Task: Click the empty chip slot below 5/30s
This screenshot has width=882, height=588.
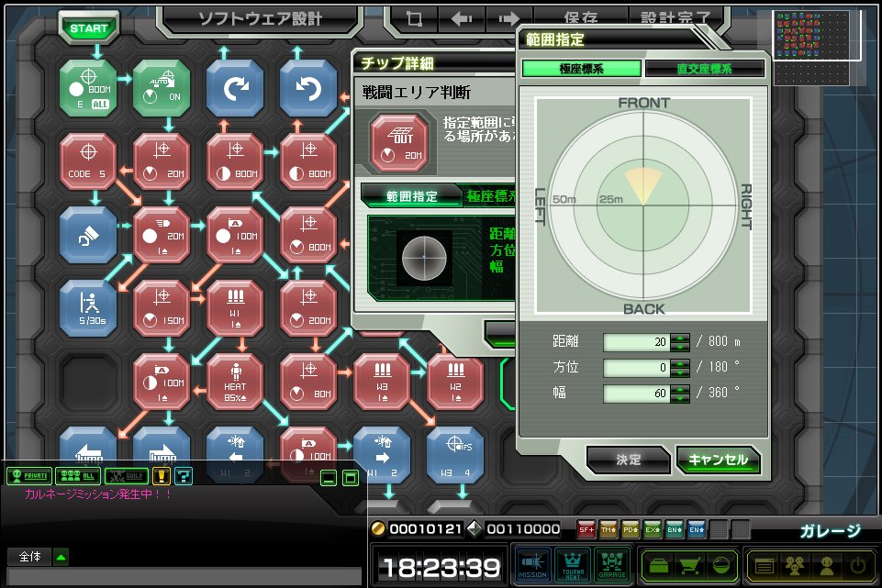Action: pyautogui.click(x=88, y=382)
